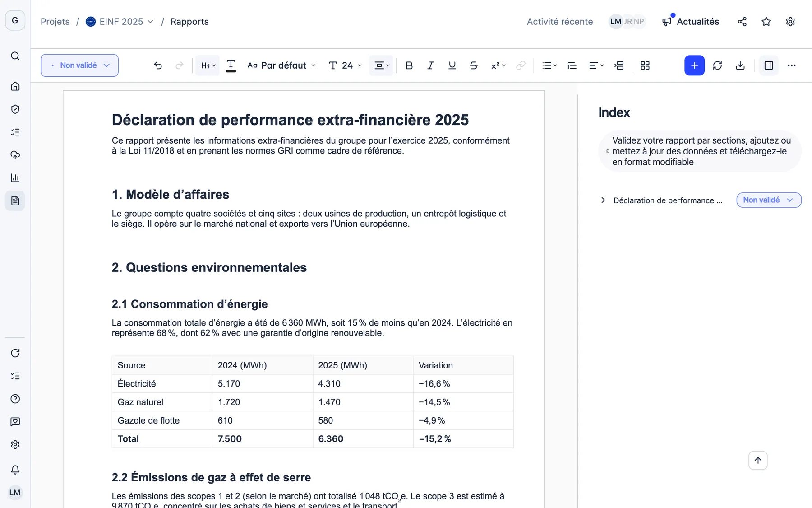
Task: Open the sidebar bar chart icon
Action: tap(15, 178)
